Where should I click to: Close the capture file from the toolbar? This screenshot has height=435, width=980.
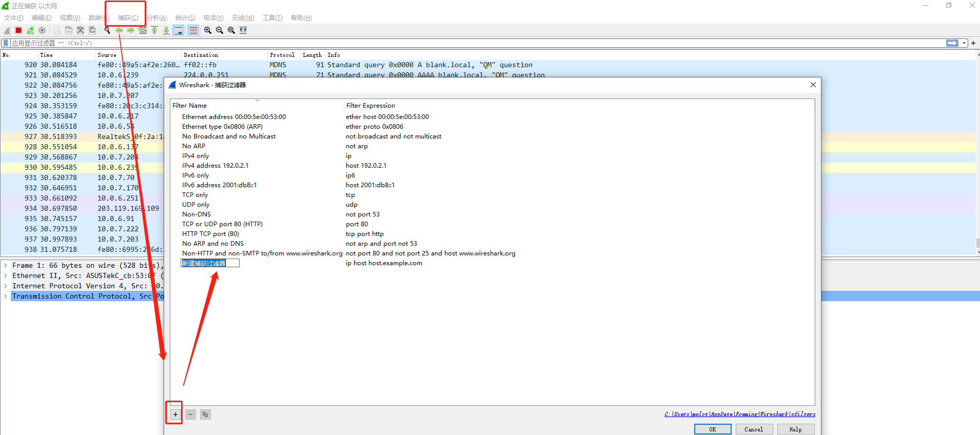coord(81,30)
